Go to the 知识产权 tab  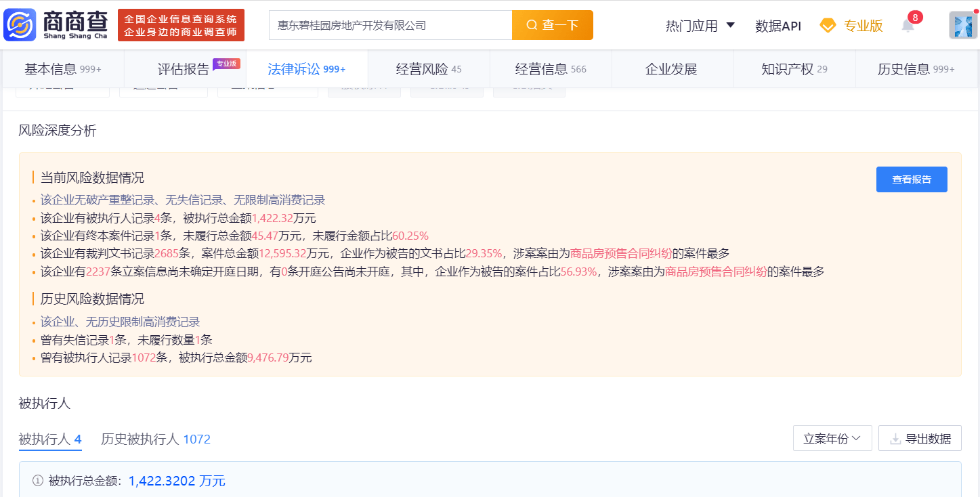point(794,69)
